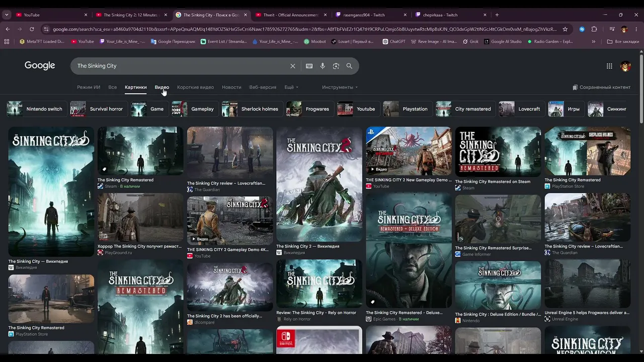644x362 pixels.
Task: Switch to the rasenganss904 - Twitch tab
Action: pyautogui.click(x=371, y=15)
